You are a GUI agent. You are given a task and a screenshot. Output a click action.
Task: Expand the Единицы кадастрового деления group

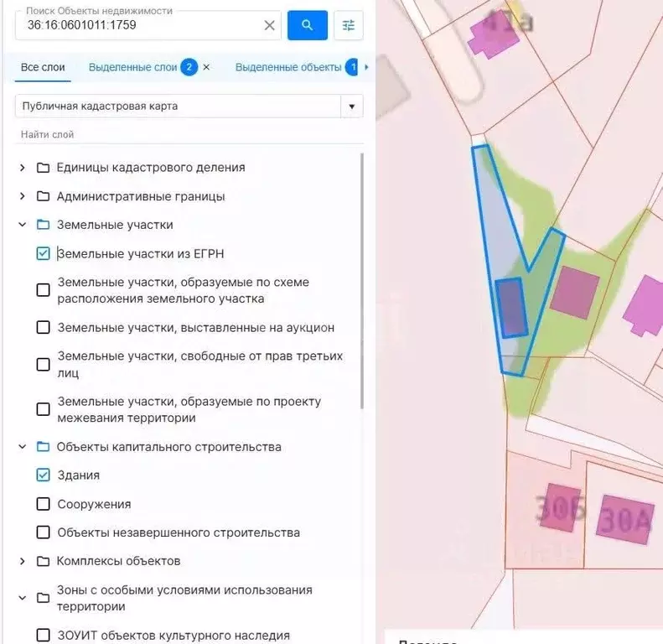coord(23,168)
